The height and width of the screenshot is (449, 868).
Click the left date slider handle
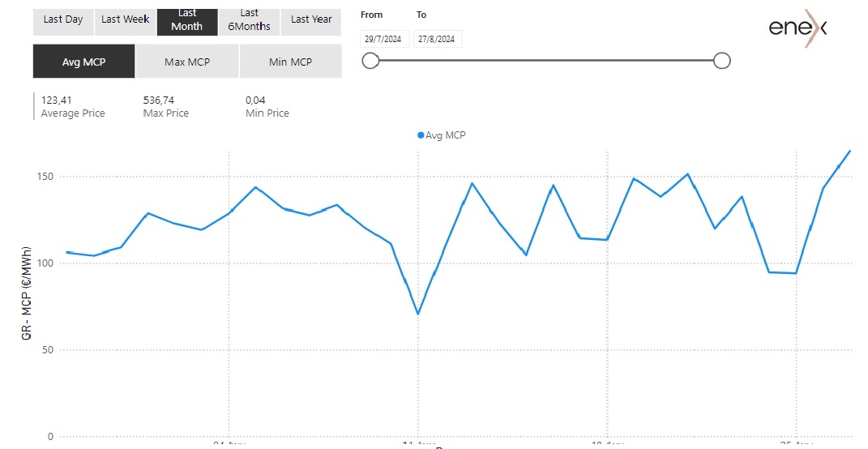pos(371,61)
